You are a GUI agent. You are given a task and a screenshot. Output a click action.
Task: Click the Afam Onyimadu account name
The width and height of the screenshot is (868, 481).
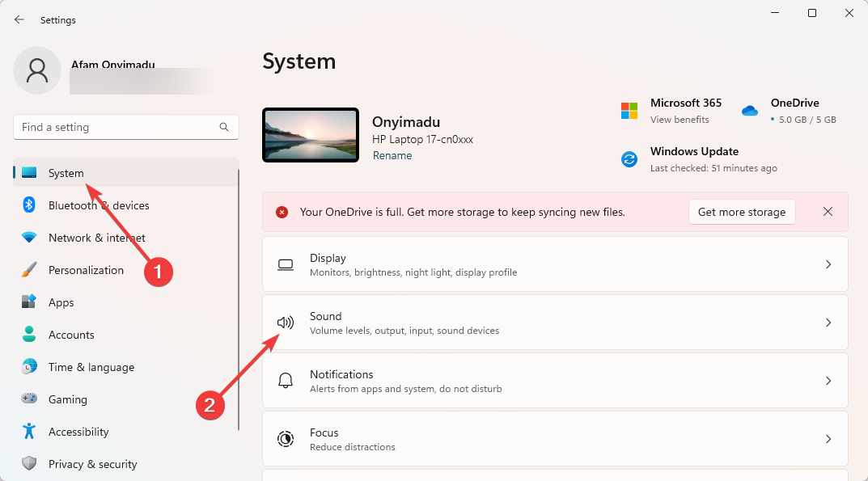tap(113, 64)
